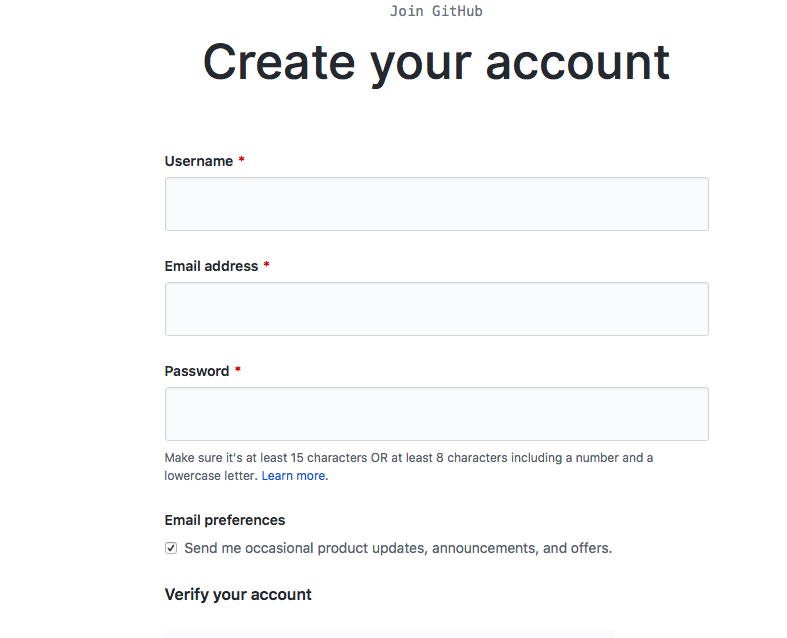The height and width of the screenshot is (638, 787).
Task: Click the word Create in the large heading
Action: [280, 62]
